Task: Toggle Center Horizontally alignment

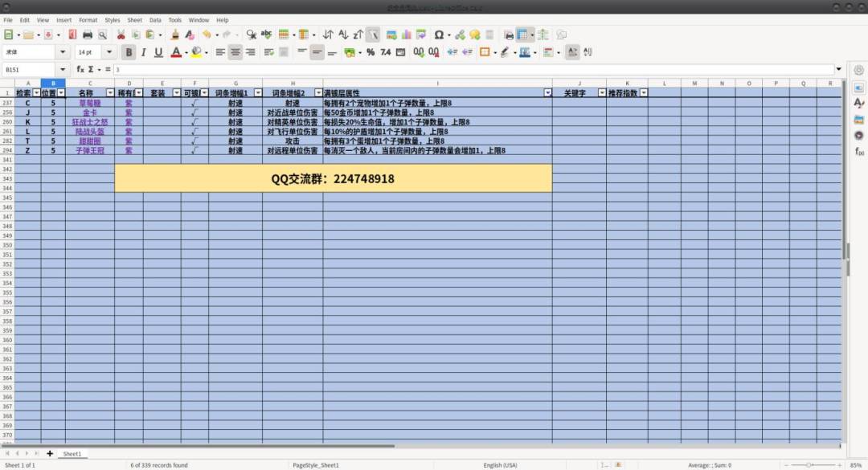Action: [235, 52]
